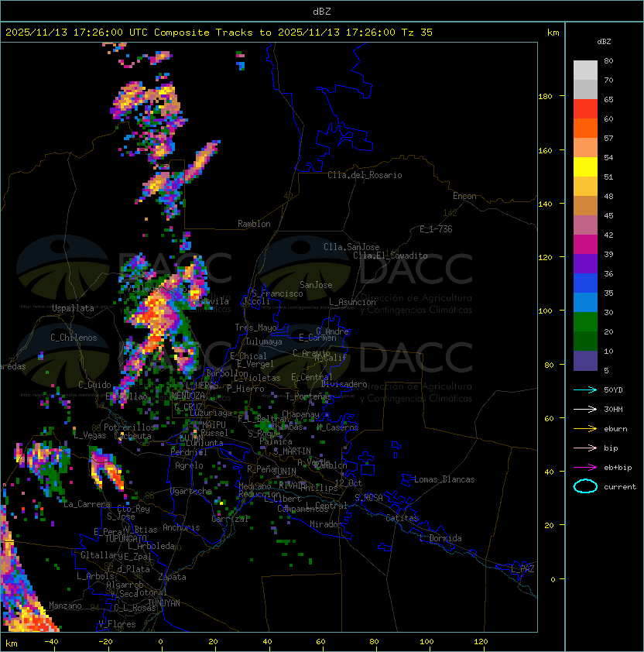Click the 'Ramblon' map label

click(254, 224)
